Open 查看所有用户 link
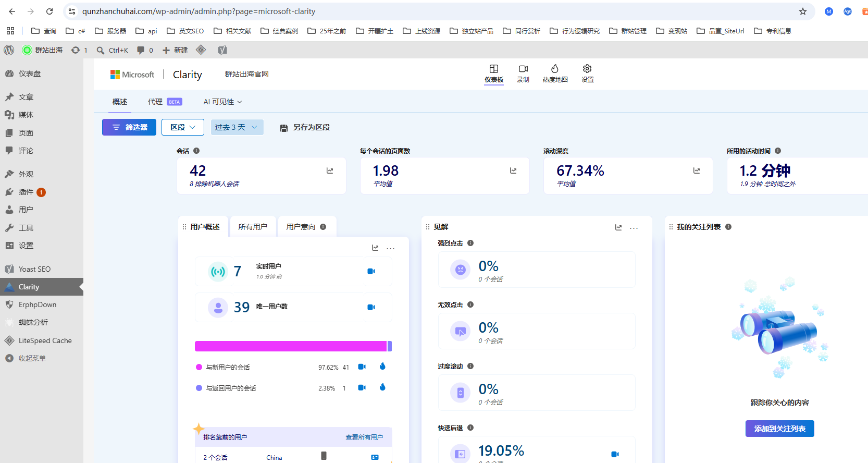 tap(364, 437)
